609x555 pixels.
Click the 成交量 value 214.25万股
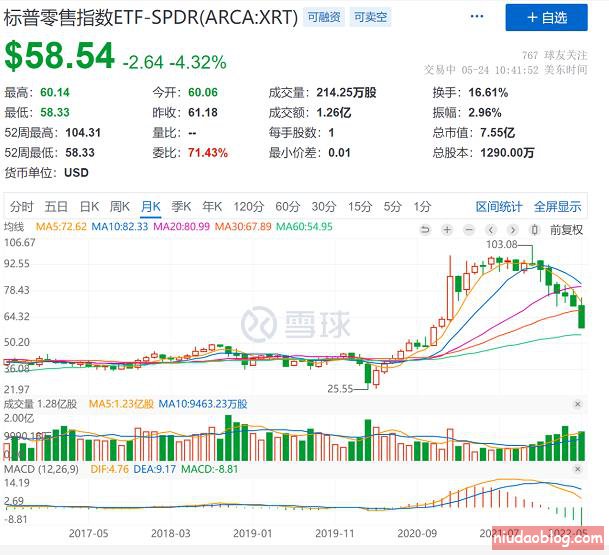346,92
